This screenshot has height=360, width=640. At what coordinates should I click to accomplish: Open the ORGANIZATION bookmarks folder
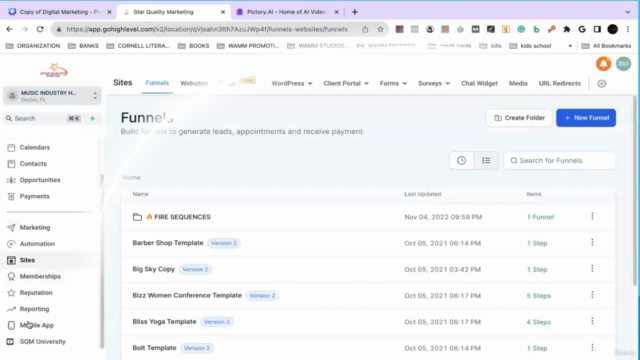[33, 46]
